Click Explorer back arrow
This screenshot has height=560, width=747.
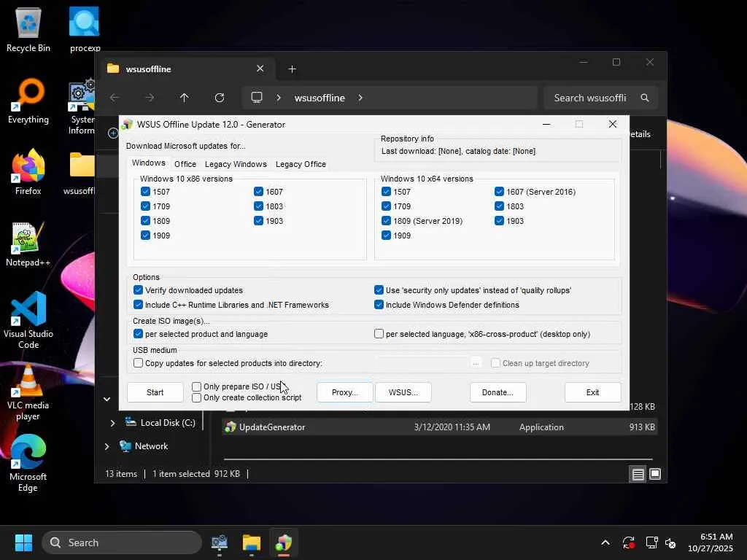click(115, 98)
